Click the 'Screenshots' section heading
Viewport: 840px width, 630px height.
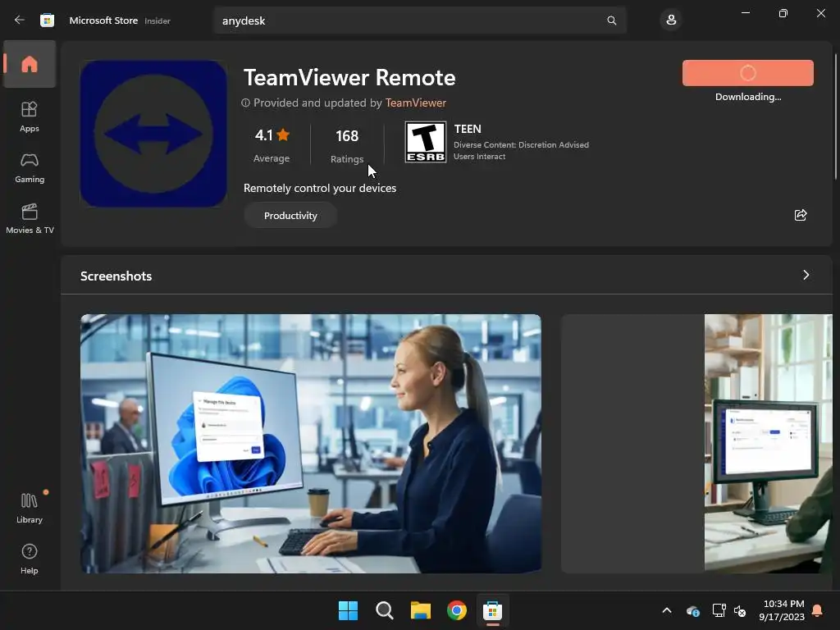[x=116, y=276]
